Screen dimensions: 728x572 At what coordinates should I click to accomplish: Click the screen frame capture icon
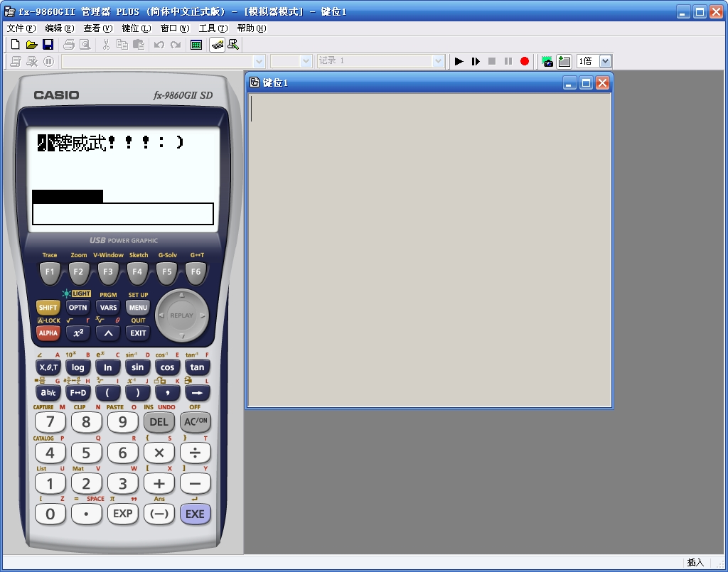click(564, 61)
